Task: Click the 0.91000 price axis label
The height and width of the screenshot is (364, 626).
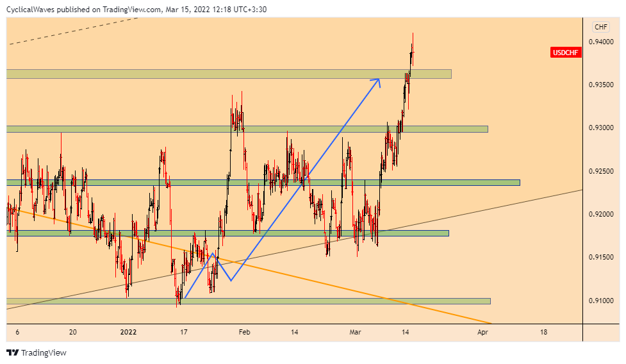Action: pos(604,301)
